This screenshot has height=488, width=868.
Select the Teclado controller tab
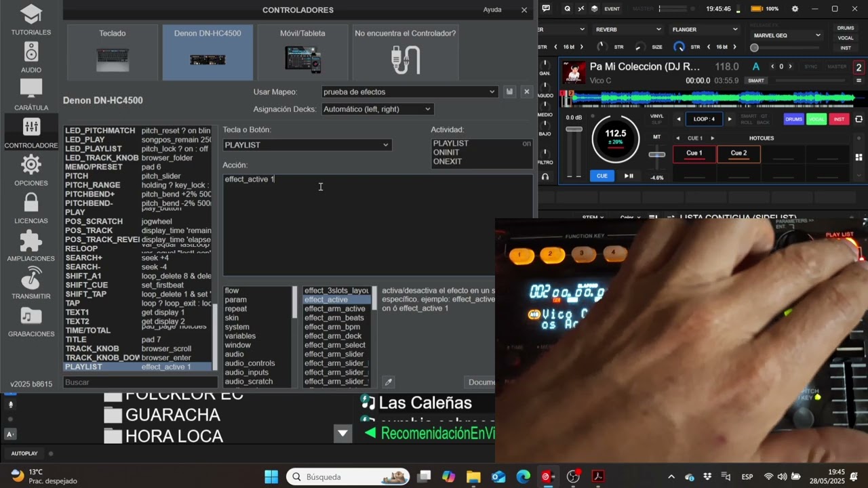click(113, 52)
